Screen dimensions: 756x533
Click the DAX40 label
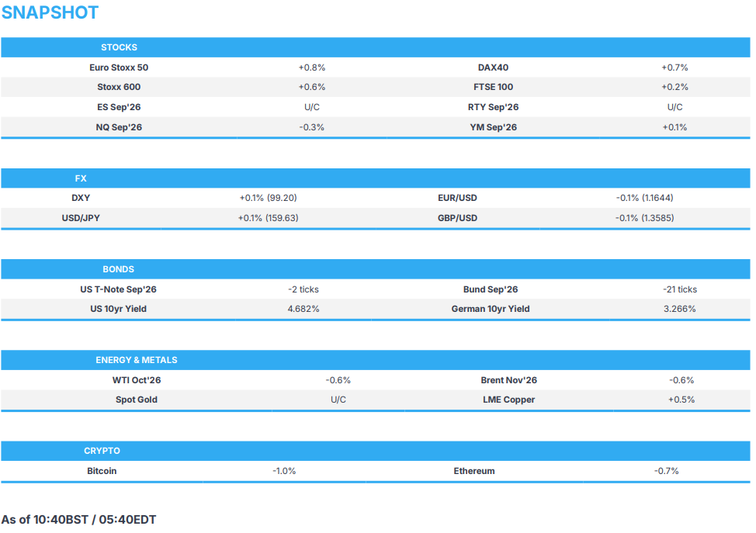point(493,67)
